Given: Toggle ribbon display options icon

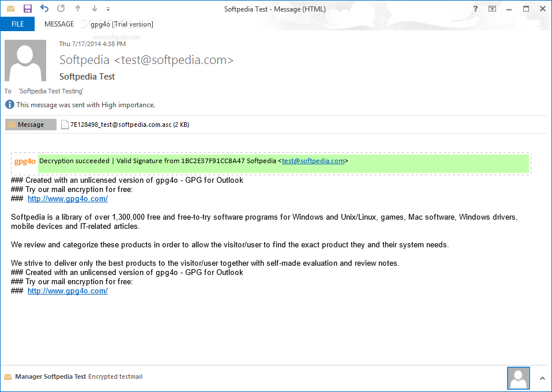Looking at the screenshot, I should [x=492, y=9].
